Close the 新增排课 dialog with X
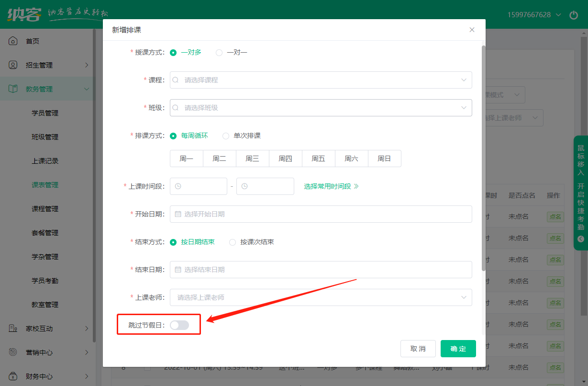This screenshot has height=386, width=588. (x=472, y=30)
